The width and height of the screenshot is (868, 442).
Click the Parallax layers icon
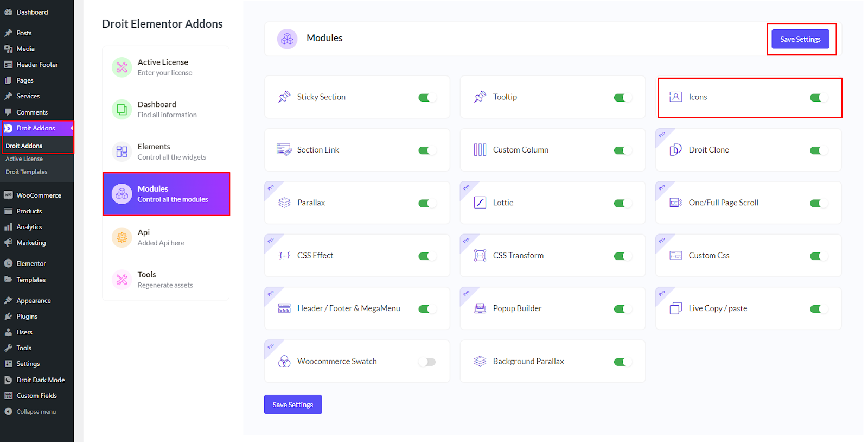pyautogui.click(x=284, y=203)
